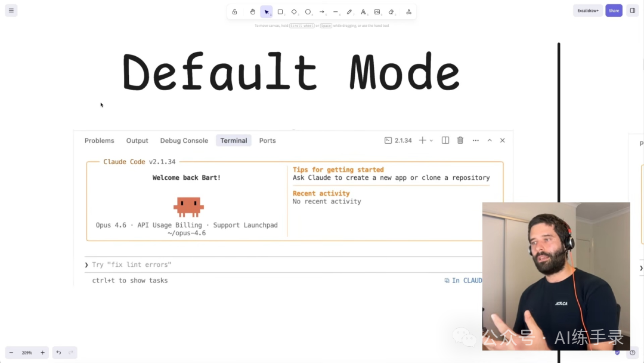Viewport: 644px width, 363px height.
Task: Click the Claude pixel mascot icon
Action: pyautogui.click(x=188, y=207)
